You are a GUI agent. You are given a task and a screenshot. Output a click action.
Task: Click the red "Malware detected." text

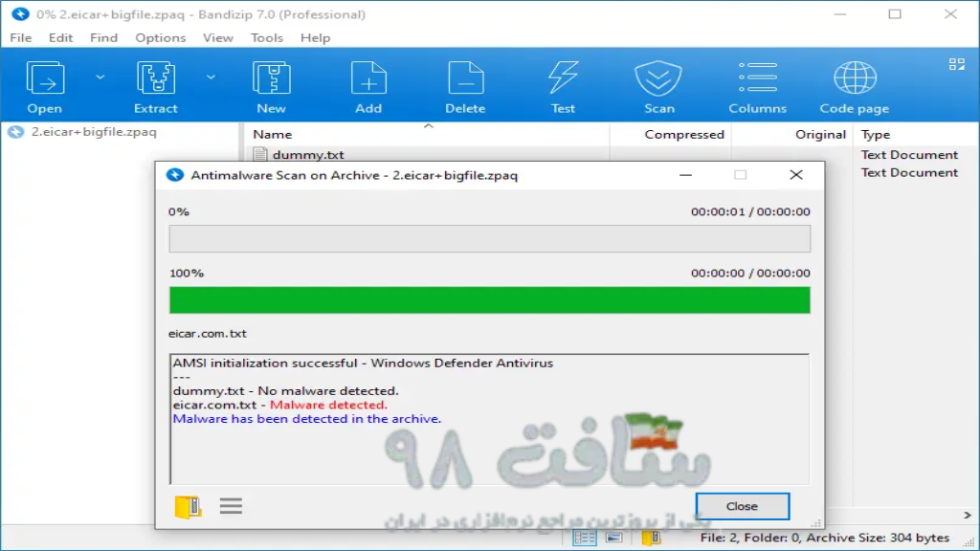(329, 405)
